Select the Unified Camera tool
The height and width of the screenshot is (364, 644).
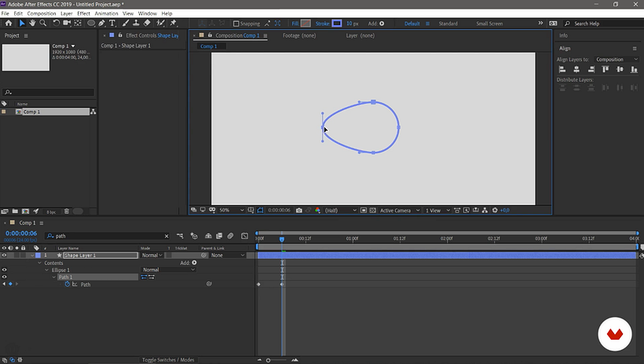point(67,24)
